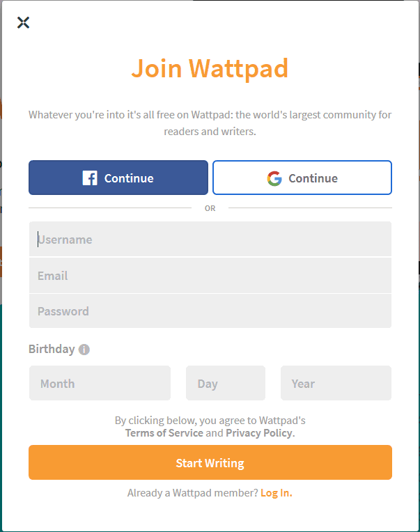The width and height of the screenshot is (420, 532).
Task: Open the Privacy Policy link
Action: tap(259, 433)
